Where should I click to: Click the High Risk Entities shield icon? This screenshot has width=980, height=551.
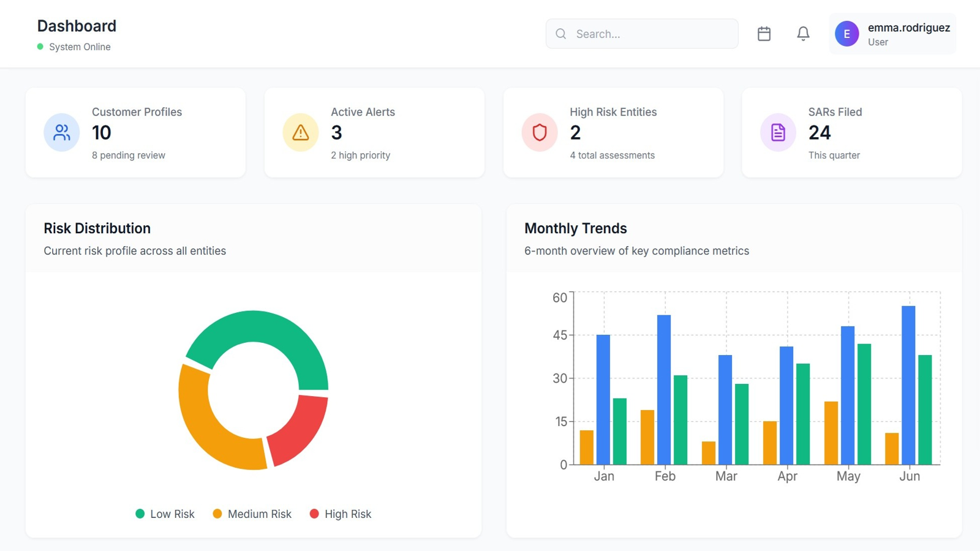[x=540, y=132]
